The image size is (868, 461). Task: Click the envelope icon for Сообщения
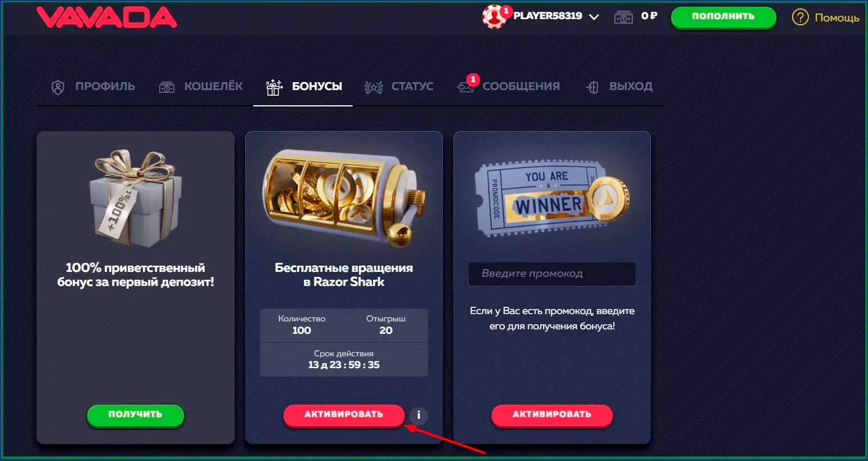coord(465,87)
